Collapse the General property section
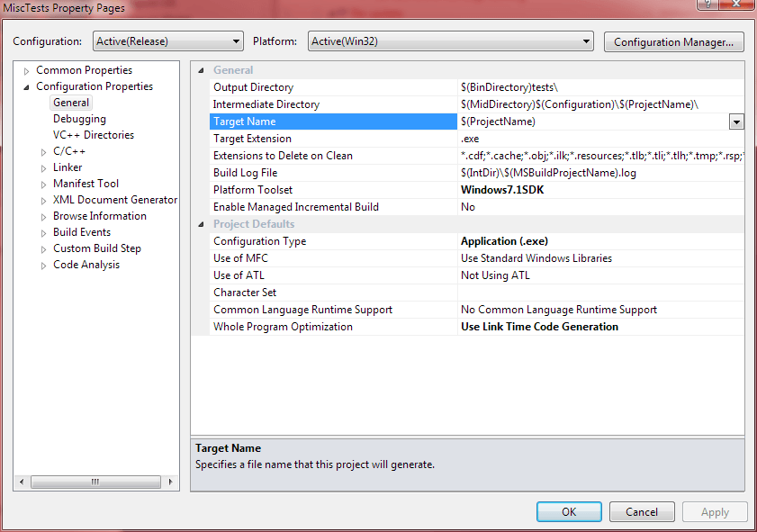Image resolution: width=757 pixels, height=532 pixels. pos(201,70)
